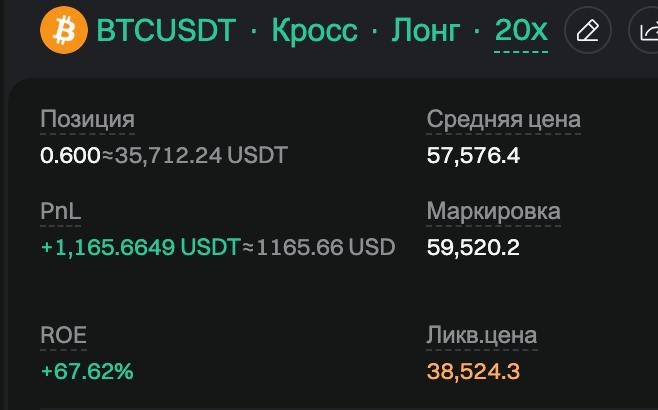The image size is (658, 410).
Task: Click the Позиция underlined label
Action: (87, 120)
